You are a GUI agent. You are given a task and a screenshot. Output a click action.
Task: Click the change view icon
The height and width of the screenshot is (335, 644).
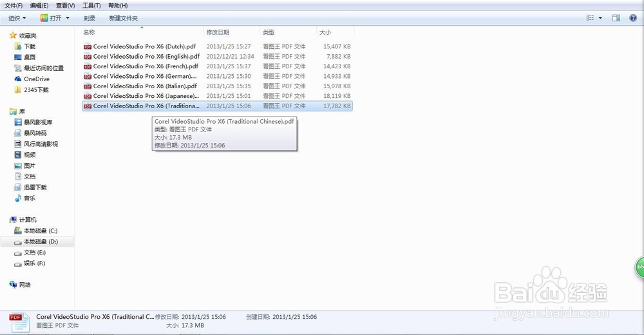pyautogui.click(x=590, y=17)
